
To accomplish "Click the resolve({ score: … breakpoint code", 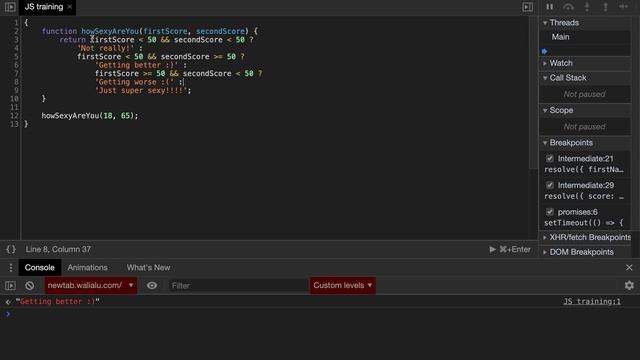I will coord(584,196).
